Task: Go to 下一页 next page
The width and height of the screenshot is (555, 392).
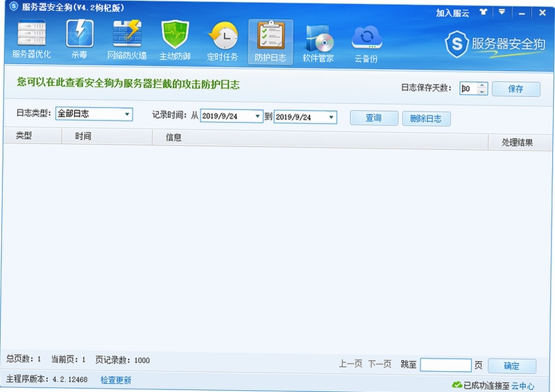Action: [x=379, y=364]
